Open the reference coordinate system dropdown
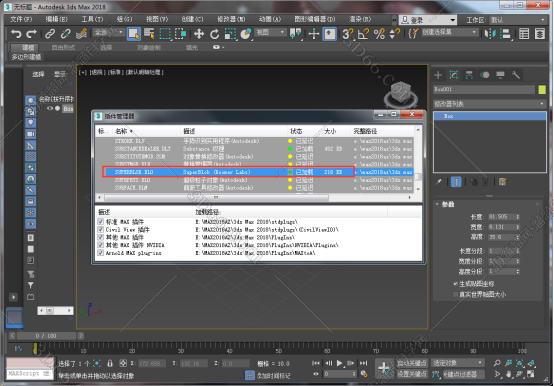The height and width of the screenshot is (386, 554). coord(270,32)
